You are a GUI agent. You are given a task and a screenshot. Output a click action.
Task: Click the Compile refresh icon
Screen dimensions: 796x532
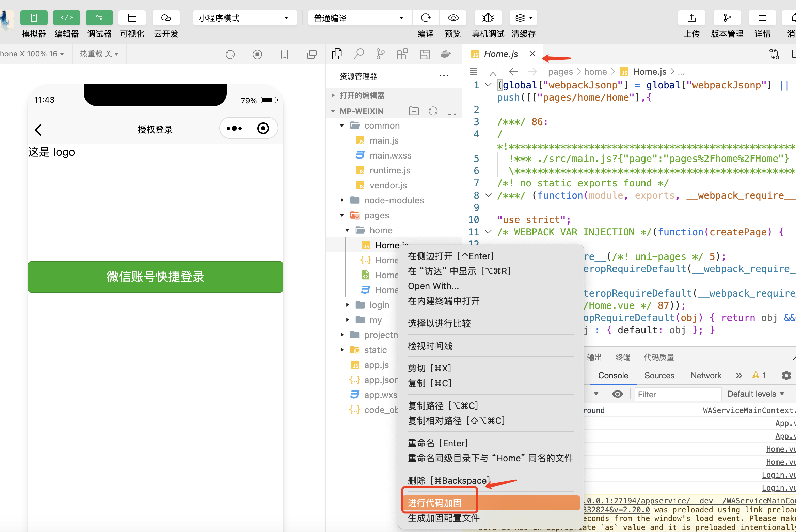pyautogui.click(x=426, y=18)
